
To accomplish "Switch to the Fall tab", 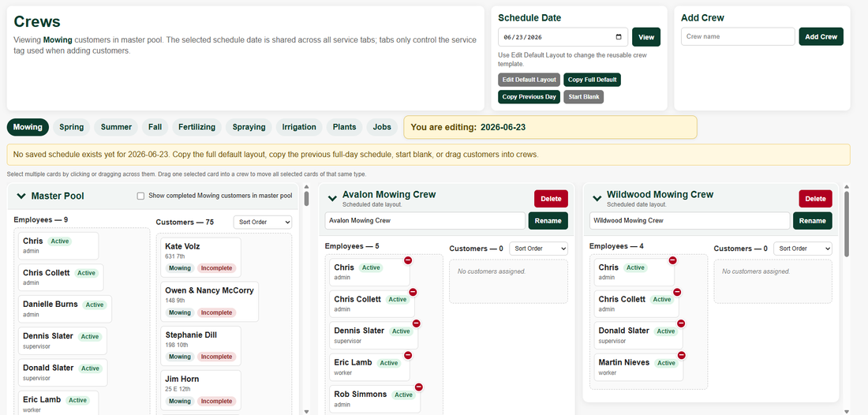I will (155, 127).
